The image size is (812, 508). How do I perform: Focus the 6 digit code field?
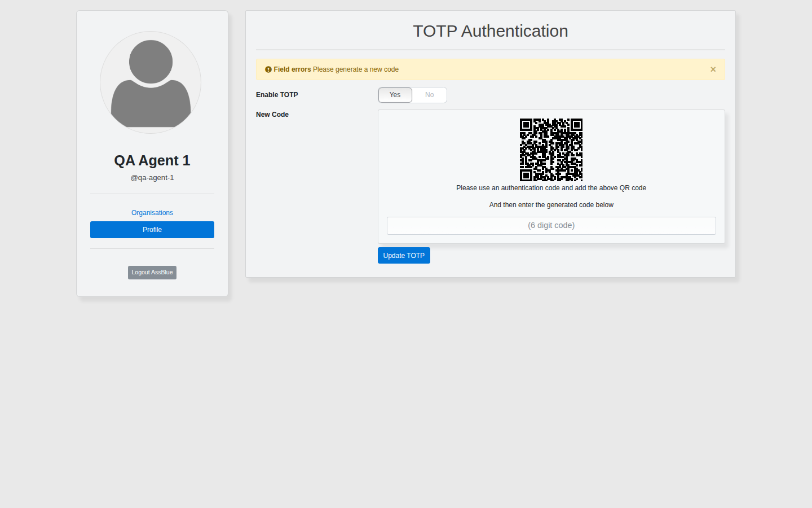click(x=551, y=226)
